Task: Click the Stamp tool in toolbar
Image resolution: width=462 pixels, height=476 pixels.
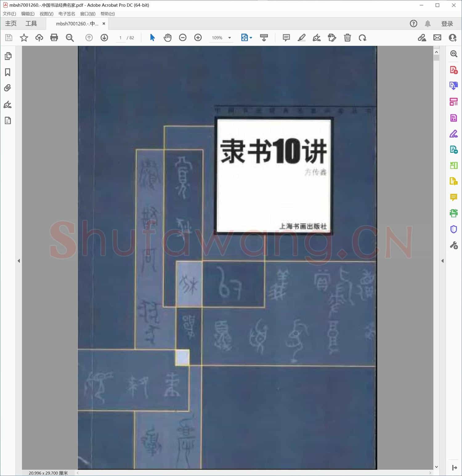Action: [332, 38]
